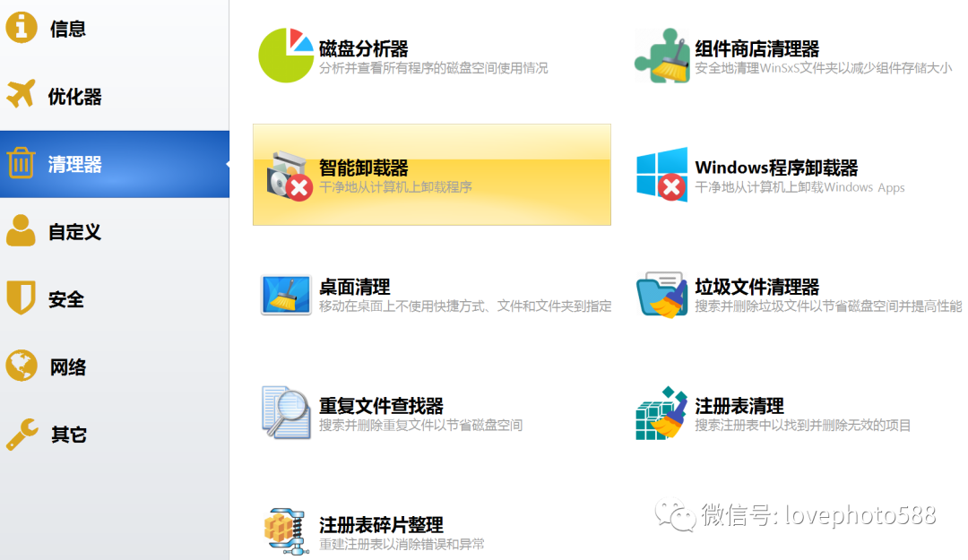The width and height of the screenshot is (968, 560).
Task: Click the 桌面清理 monitor broom icon
Action: pyautogui.click(x=286, y=295)
